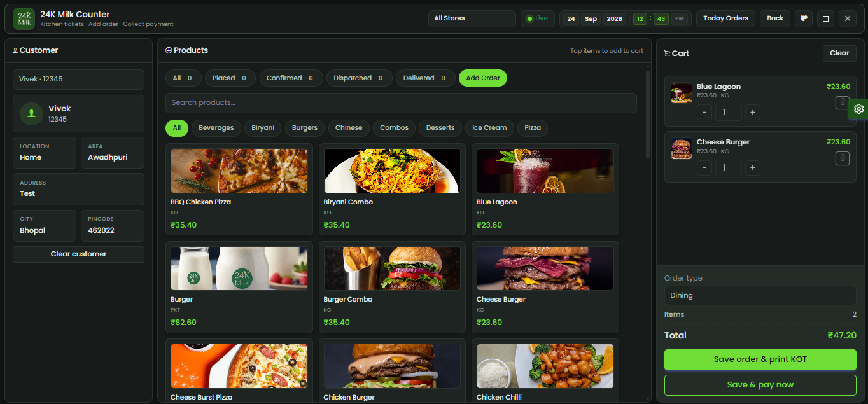Click Save order & print KOT

760,359
